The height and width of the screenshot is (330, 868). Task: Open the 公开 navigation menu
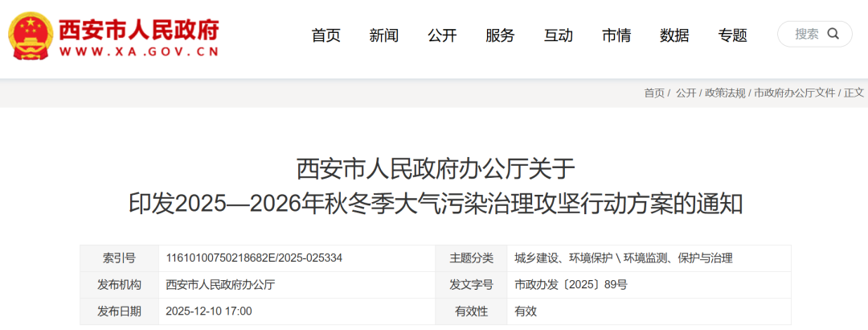tap(442, 35)
